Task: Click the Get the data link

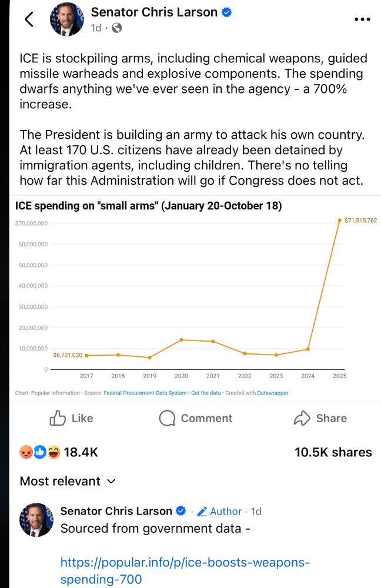Action: pyautogui.click(x=206, y=393)
